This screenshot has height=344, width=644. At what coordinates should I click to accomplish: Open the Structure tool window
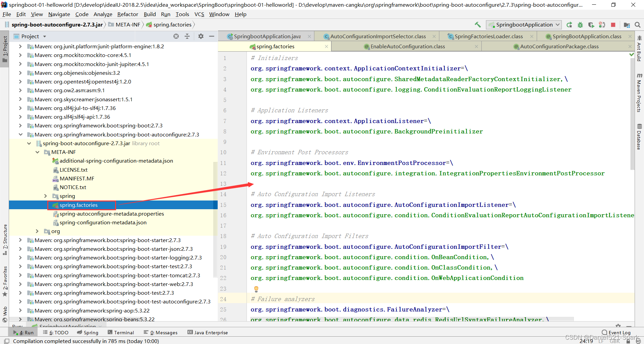click(5, 239)
